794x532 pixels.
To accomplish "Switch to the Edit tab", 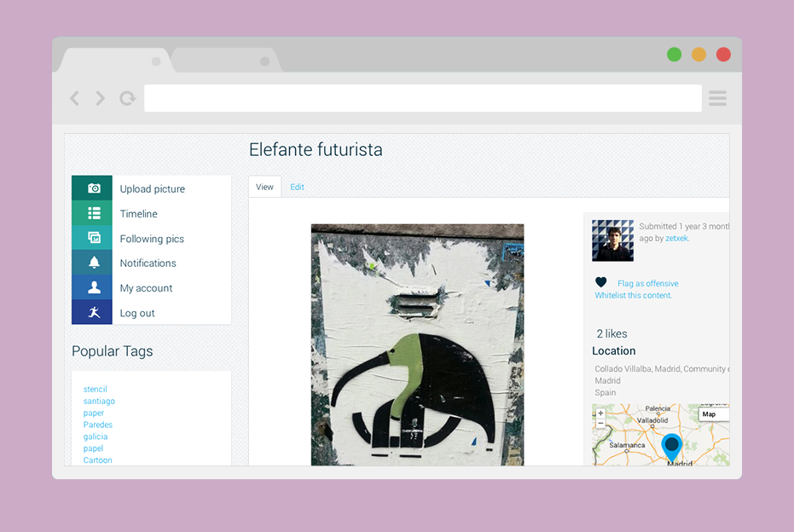I will pyautogui.click(x=297, y=187).
